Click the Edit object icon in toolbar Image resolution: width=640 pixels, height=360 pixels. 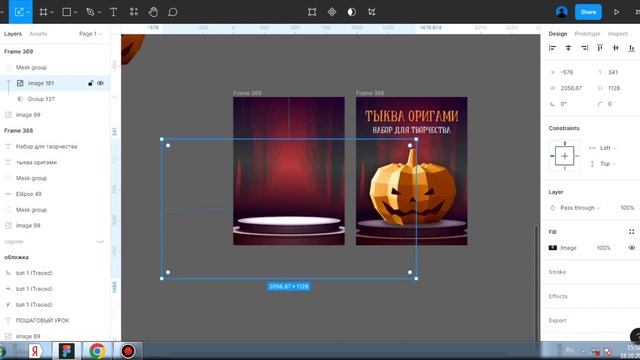coord(312,12)
